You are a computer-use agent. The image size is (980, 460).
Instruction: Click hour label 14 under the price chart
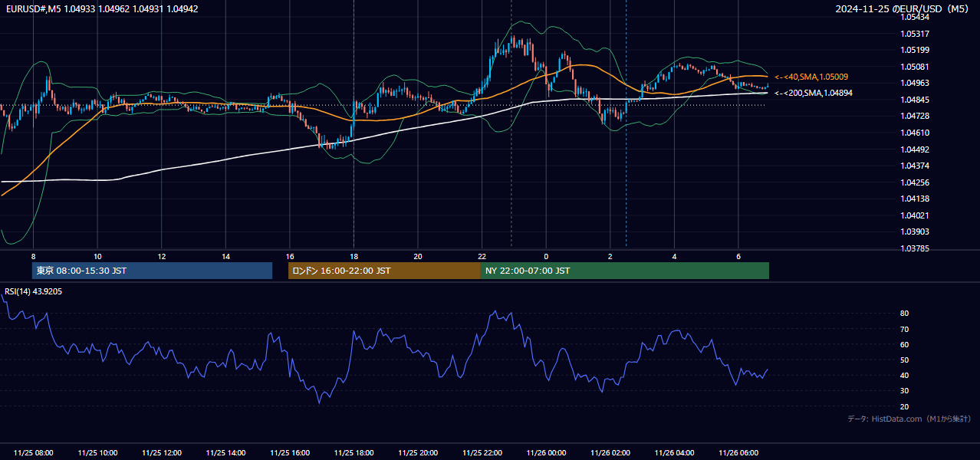[x=225, y=256]
